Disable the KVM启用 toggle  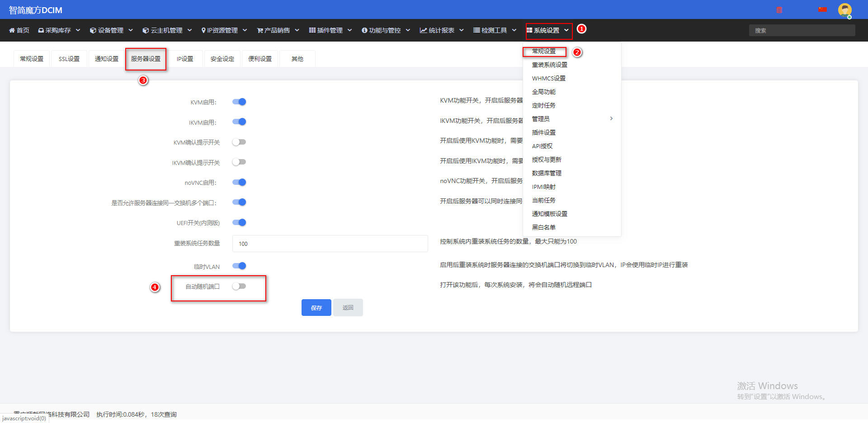click(239, 102)
